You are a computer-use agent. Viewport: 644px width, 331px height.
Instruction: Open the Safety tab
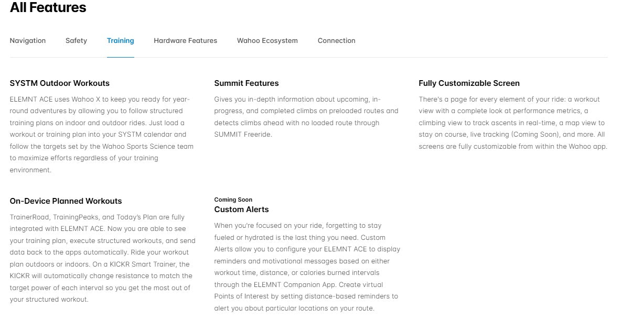click(76, 41)
